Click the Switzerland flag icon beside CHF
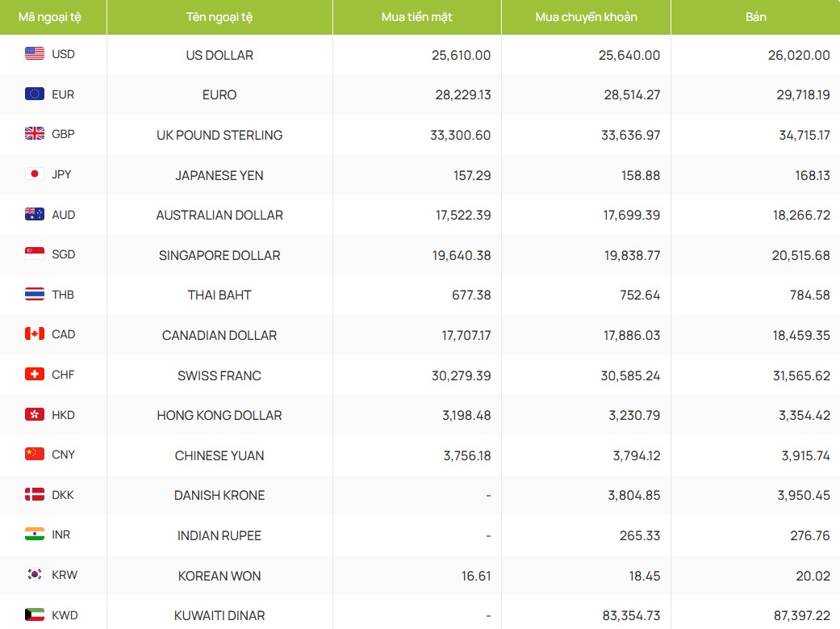This screenshot has width=840, height=629. click(x=34, y=374)
